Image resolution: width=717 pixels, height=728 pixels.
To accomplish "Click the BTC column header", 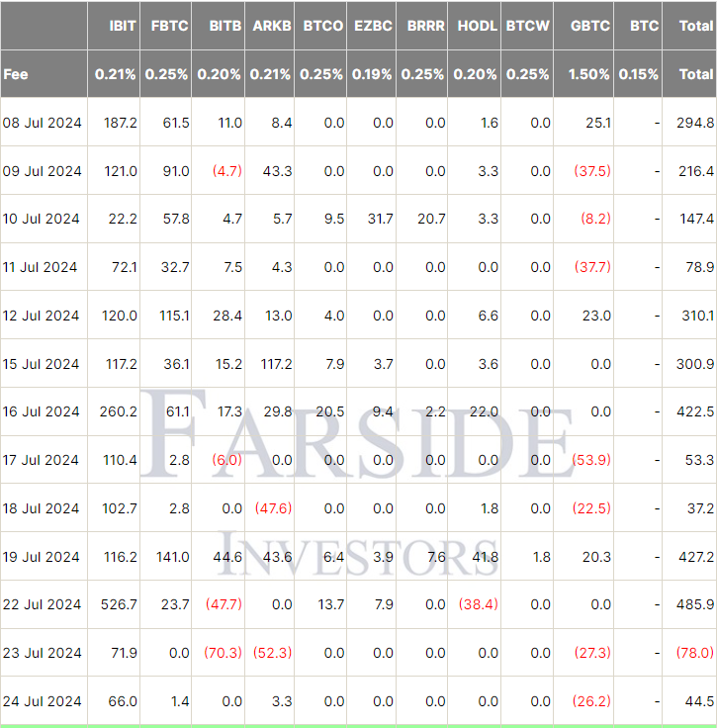I will [x=644, y=26].
